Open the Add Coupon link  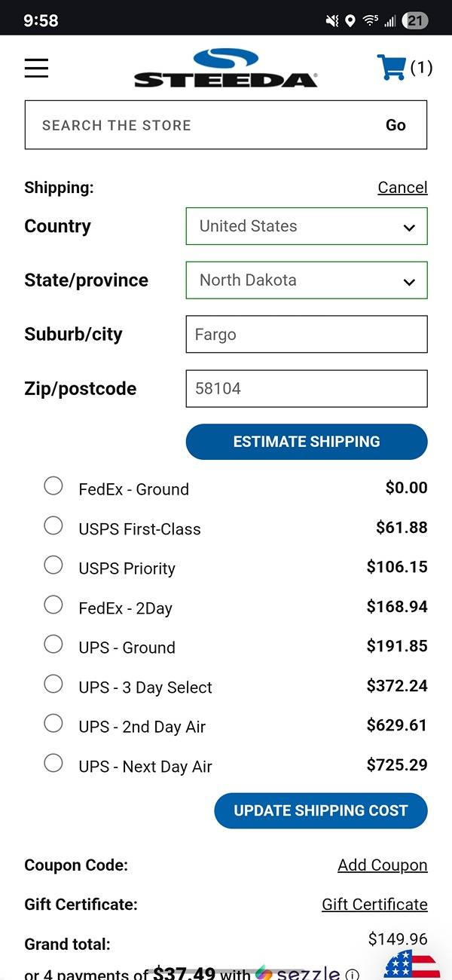[x=383, y=865]
